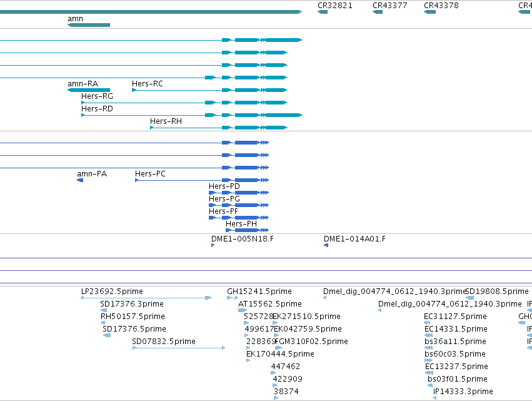Select the EC31127.5prime EST label
532x401 pixels.
(455, 317)
